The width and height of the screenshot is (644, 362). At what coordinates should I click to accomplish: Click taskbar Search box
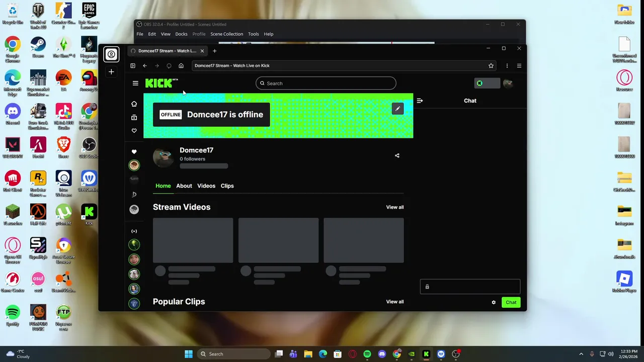[234, 354]
